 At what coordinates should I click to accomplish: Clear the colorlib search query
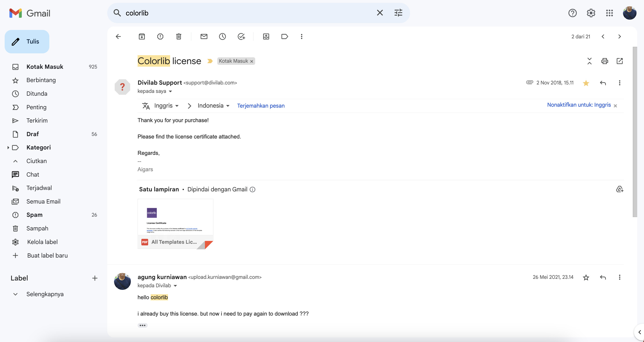point(380,13)
